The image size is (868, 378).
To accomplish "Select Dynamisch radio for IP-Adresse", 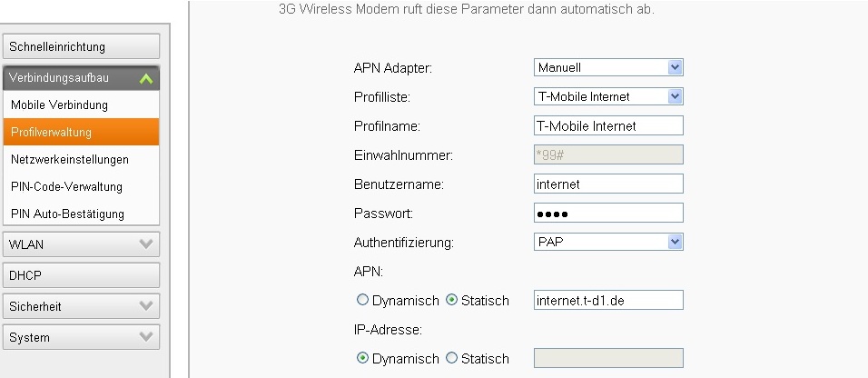I will 363,359.
